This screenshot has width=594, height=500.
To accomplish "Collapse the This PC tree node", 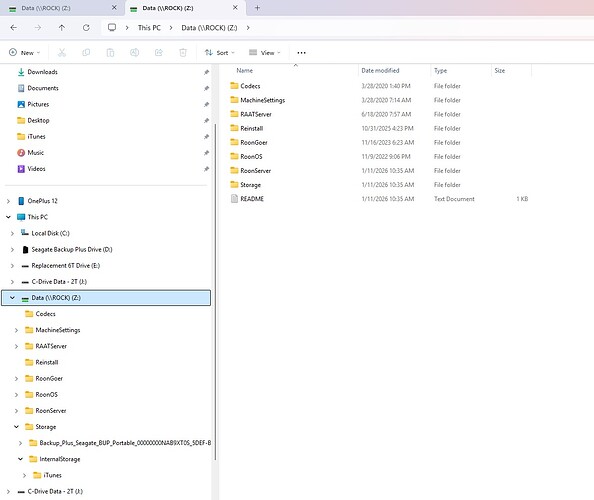I will tap(8, 217).
